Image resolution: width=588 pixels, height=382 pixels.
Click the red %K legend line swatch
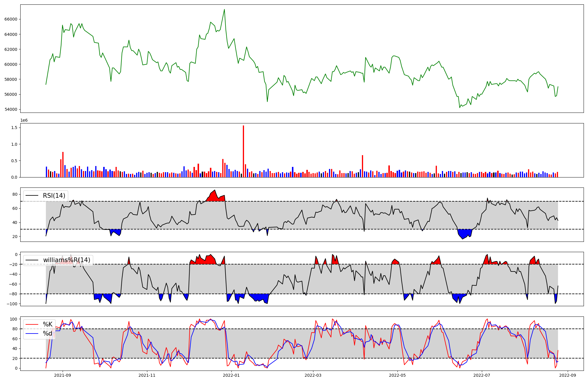(x=32, y=324)
